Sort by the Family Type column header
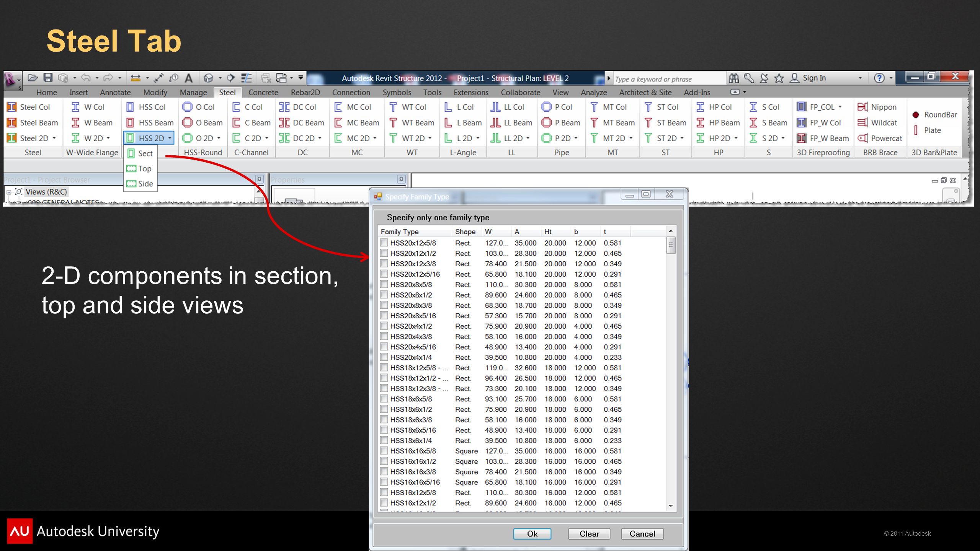 pos(415,231)
